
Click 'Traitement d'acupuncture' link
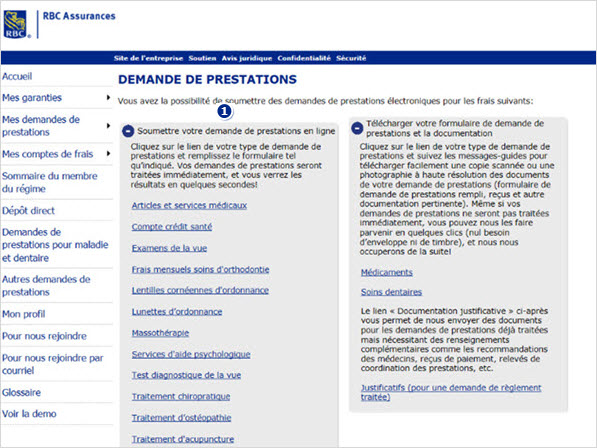coord(183,439)
